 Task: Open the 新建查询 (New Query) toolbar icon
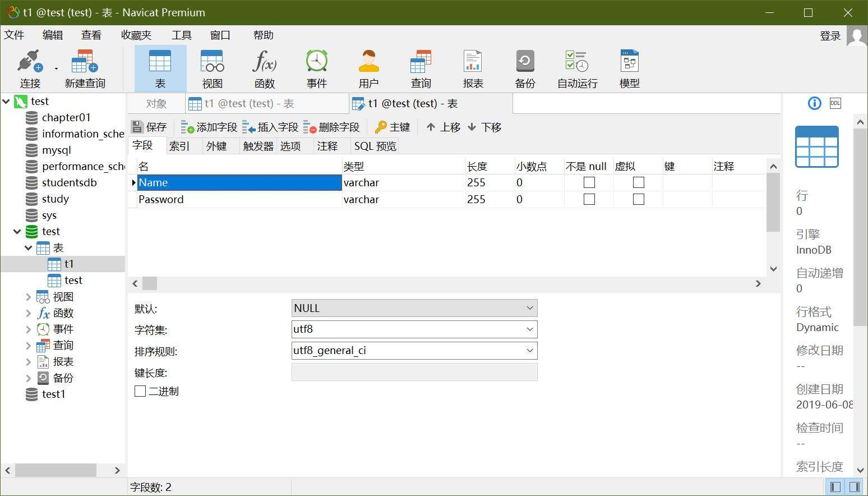(x=85, y=68)
